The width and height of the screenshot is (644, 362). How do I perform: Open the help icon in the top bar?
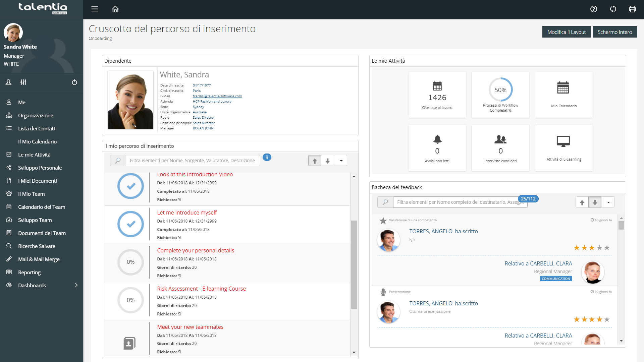pos(593,9)
